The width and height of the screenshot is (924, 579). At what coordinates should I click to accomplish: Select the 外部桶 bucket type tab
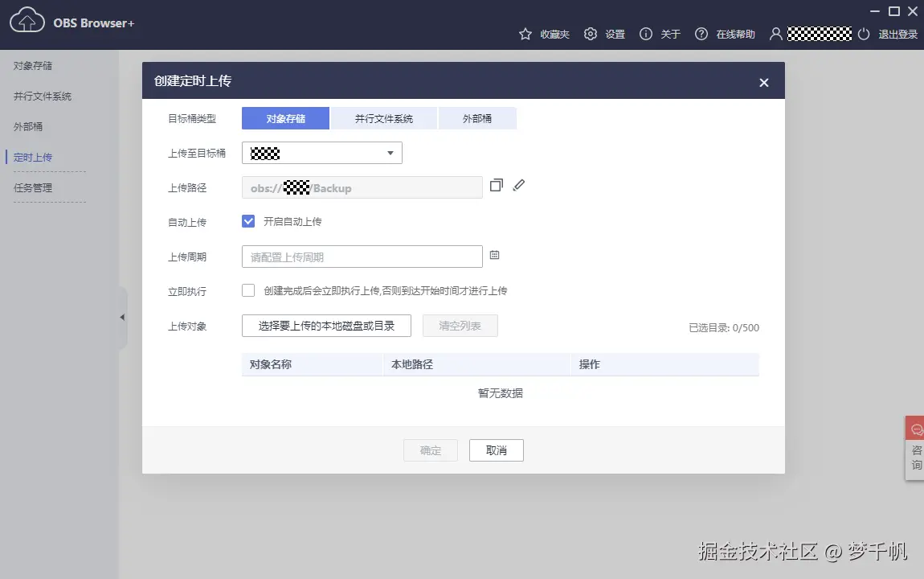(477, 118)
